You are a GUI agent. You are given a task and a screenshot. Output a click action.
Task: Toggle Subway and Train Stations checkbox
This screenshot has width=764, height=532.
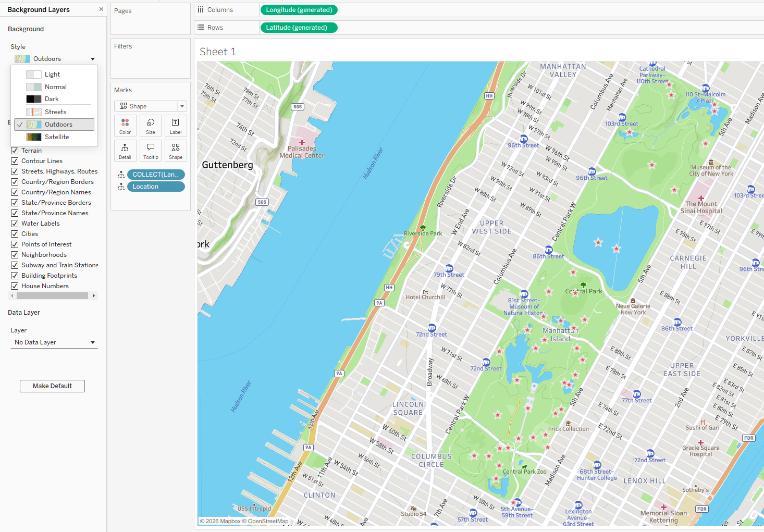15,265
